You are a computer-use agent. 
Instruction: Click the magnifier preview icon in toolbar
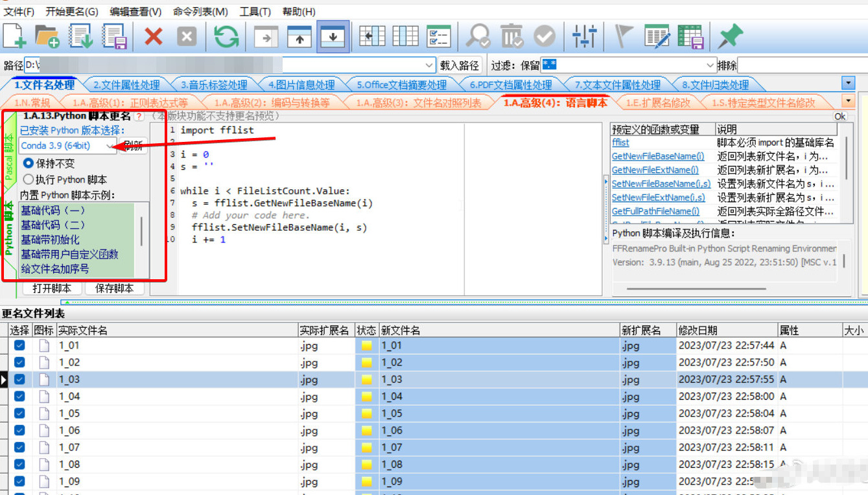(478, 36)
